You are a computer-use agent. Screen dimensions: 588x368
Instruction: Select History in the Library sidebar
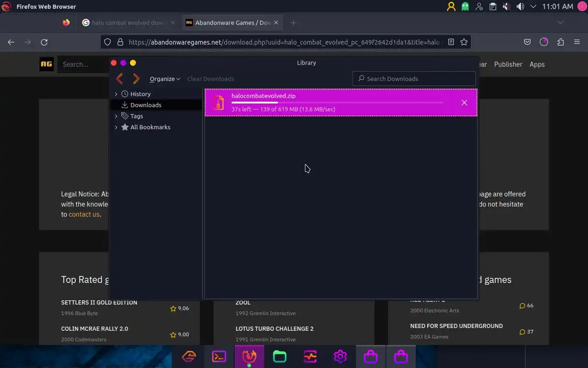pos(140,94)
